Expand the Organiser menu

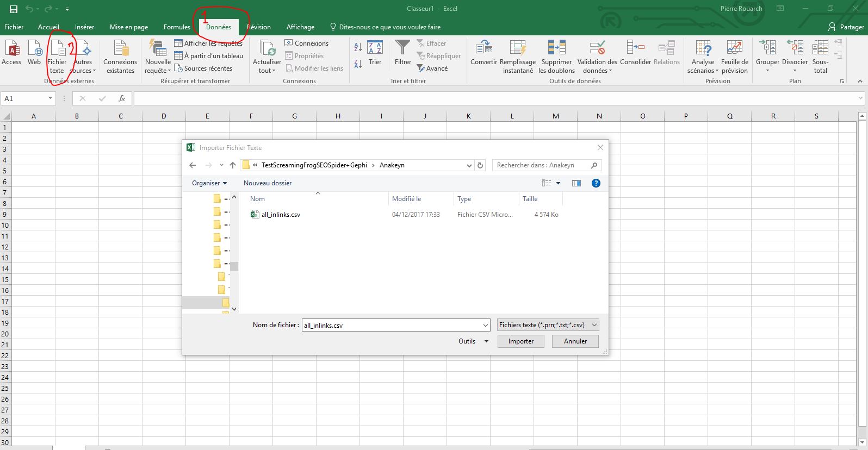209,183
